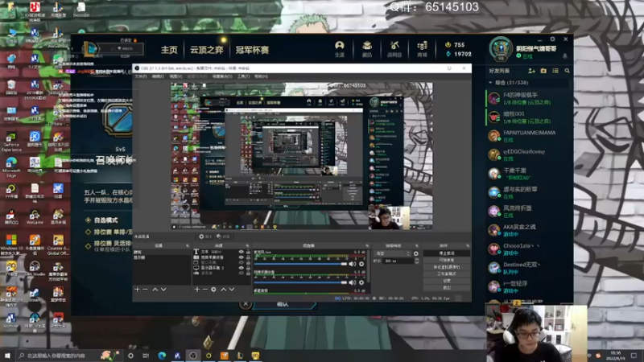Open first mixer channel settings gear
The width and height of the screenshot is (644, 362).
click(361, 264)
